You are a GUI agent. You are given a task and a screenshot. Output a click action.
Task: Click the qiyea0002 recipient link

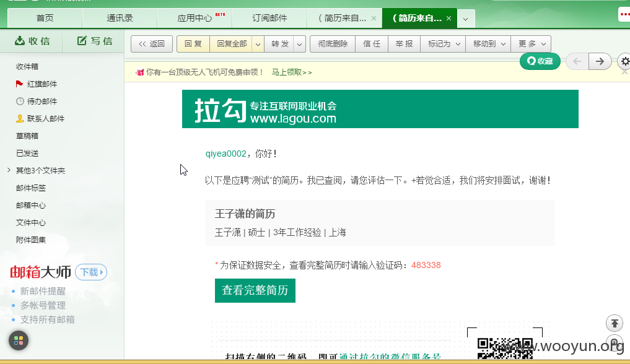226,154
